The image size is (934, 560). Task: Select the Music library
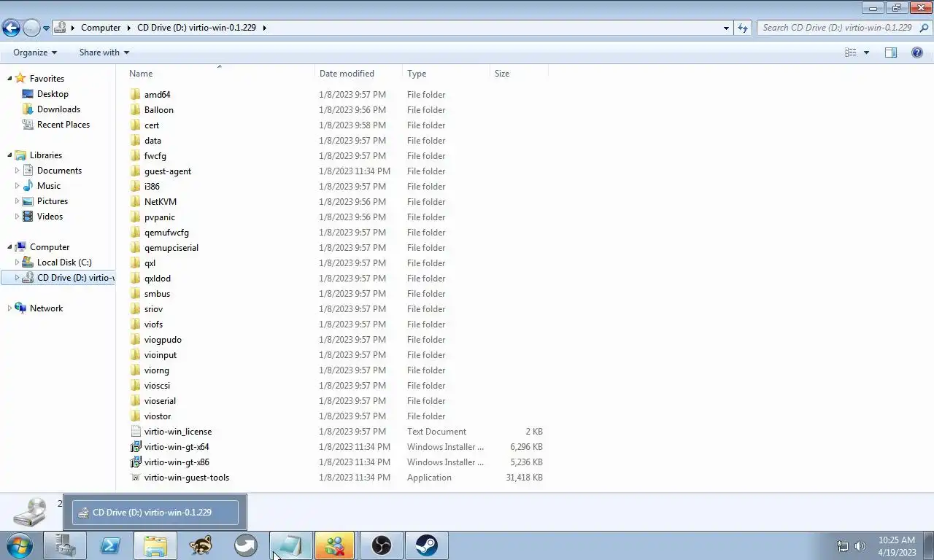click(x=48, y=186)
